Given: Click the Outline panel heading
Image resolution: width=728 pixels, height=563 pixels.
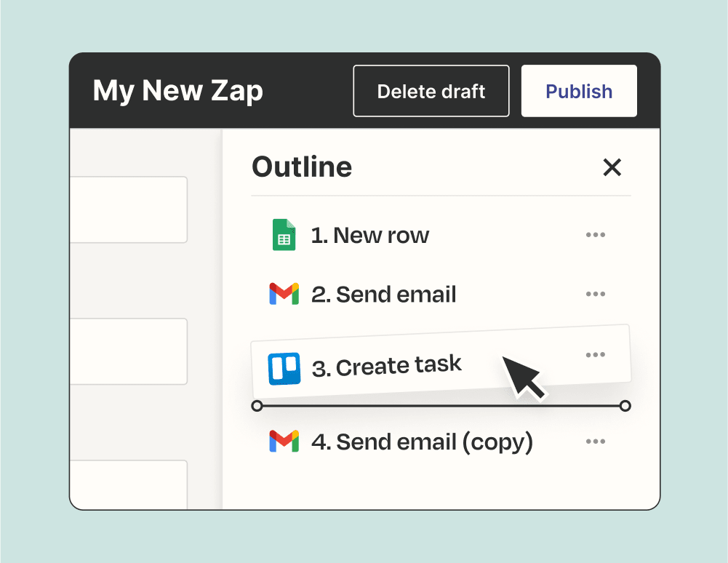Looking at the screenshot, I should [302, 167].
